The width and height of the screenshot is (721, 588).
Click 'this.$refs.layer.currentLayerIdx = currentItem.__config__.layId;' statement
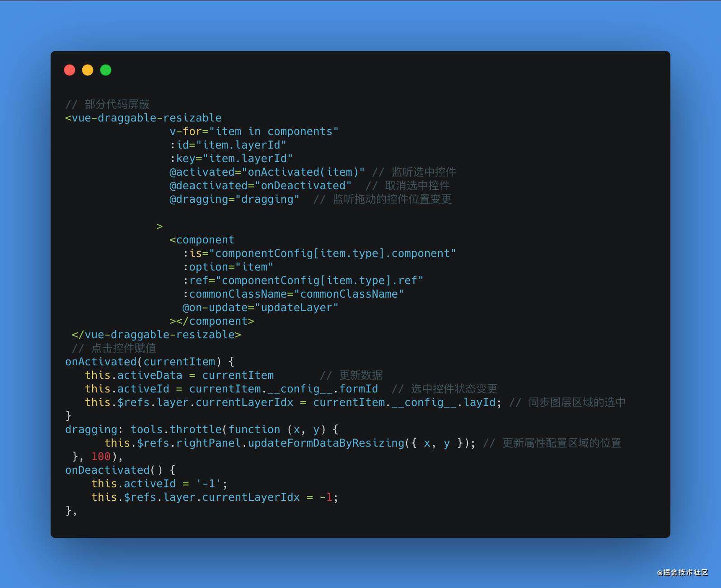[293, 402]
